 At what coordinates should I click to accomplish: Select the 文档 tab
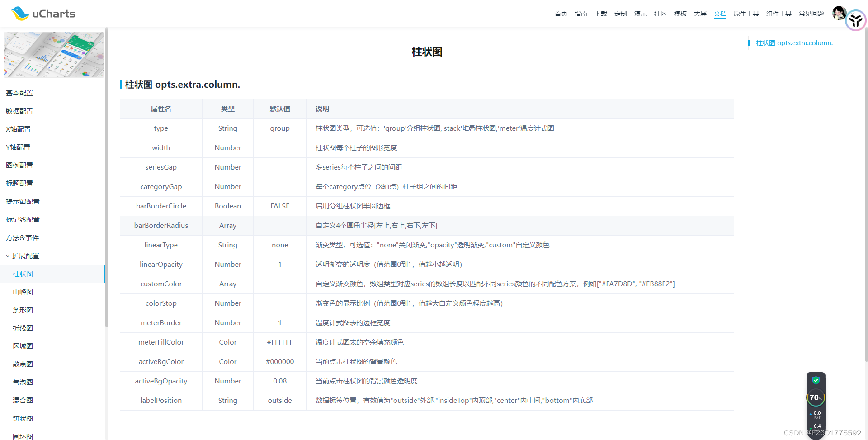tap(720, 14)
